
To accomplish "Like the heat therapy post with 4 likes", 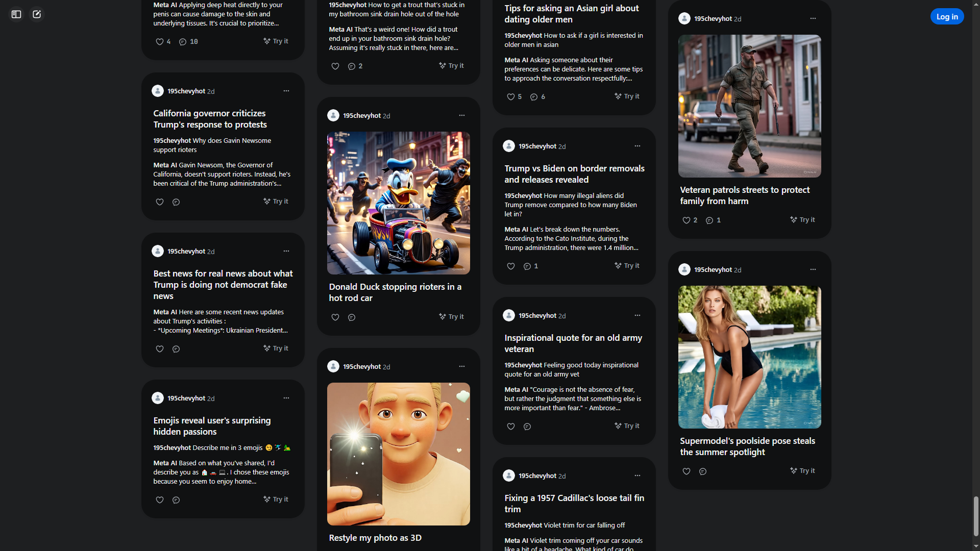I will tap(160, 42).
